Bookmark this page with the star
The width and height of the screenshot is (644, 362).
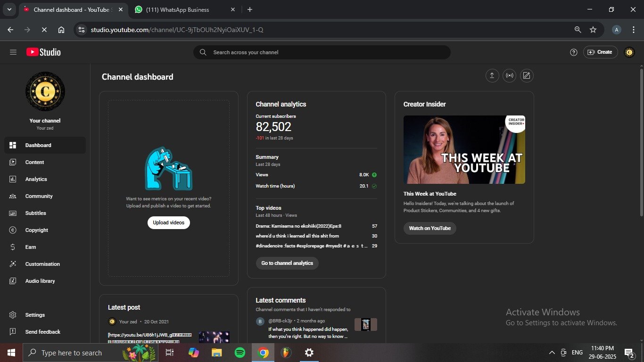pyautogui.click(x=593, y=30)
